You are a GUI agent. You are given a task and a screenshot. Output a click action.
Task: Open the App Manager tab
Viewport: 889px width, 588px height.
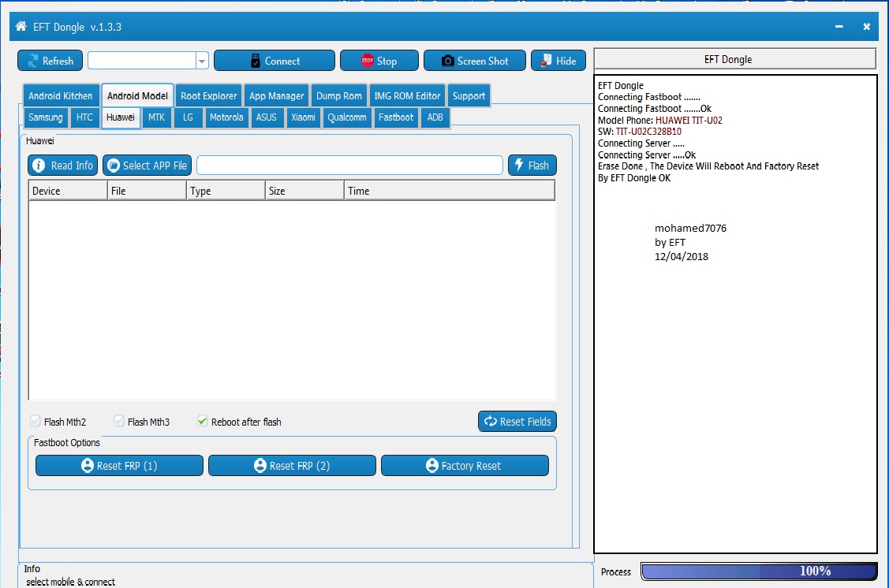pyautogui.click(x=277, y=95)
